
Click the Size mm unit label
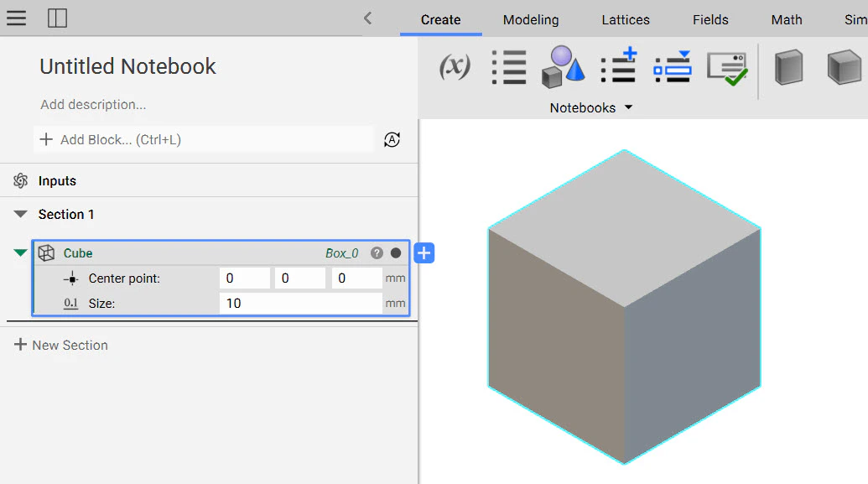[x=395, y=304]
